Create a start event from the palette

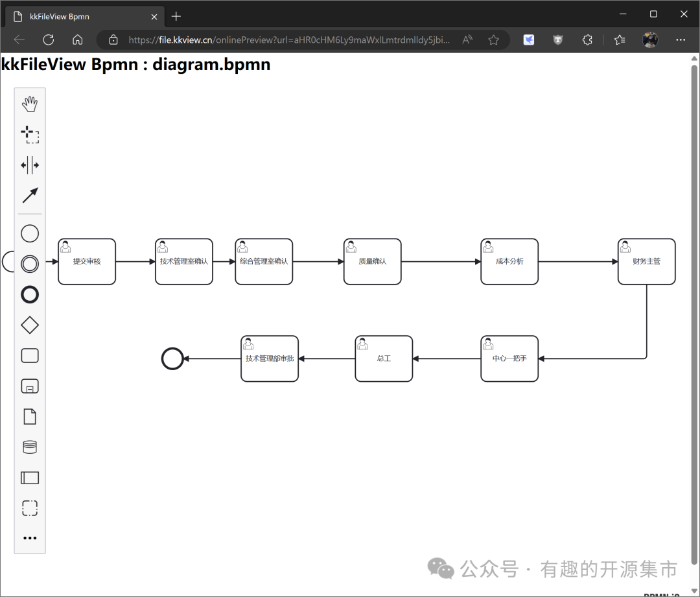point(30,233)
